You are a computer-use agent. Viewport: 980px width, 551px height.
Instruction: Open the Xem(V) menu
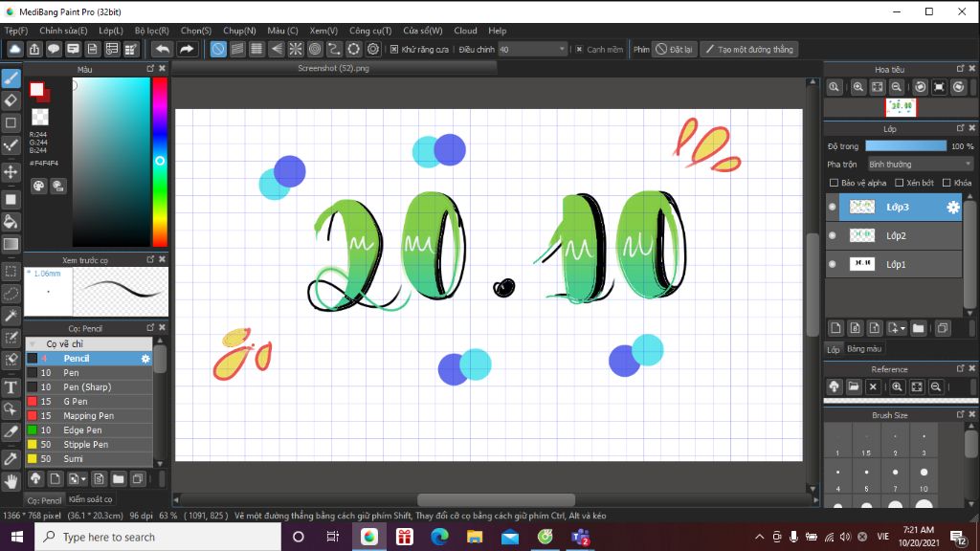(323, 31)
